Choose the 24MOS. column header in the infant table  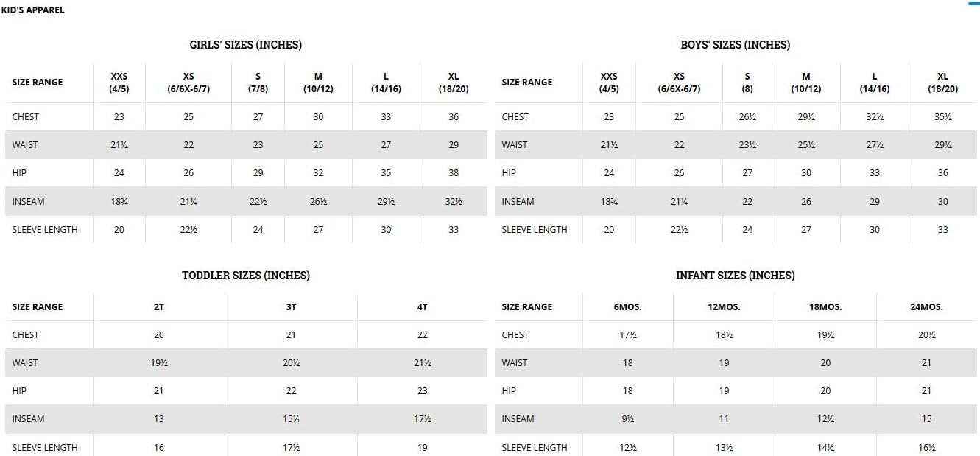pyautogui.click(x=926, y=307)
